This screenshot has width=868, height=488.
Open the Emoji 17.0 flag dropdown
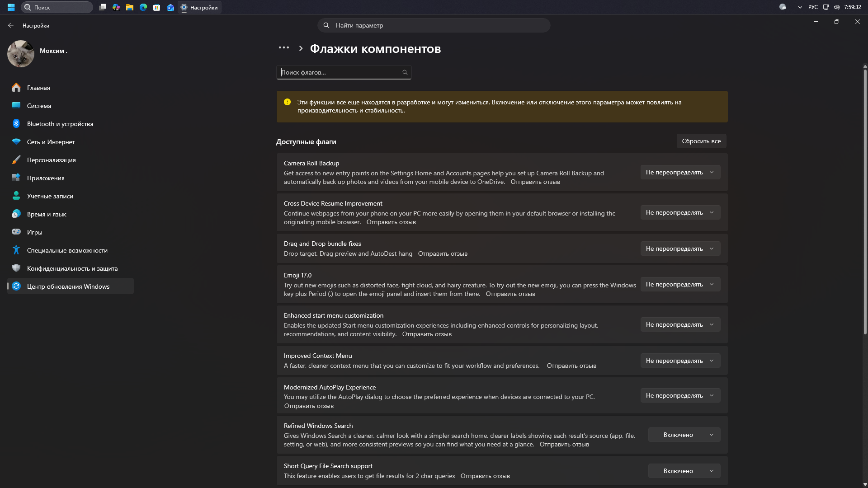click(x=680, y=284)
